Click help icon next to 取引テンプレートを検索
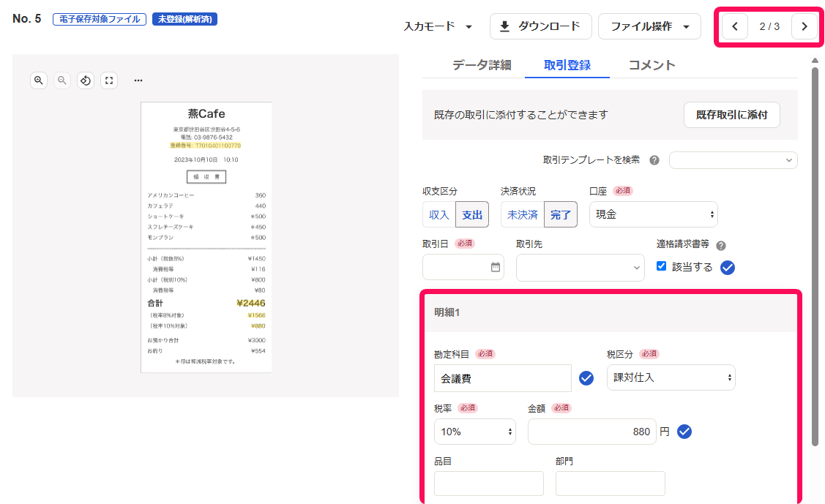 click(654, 160)
